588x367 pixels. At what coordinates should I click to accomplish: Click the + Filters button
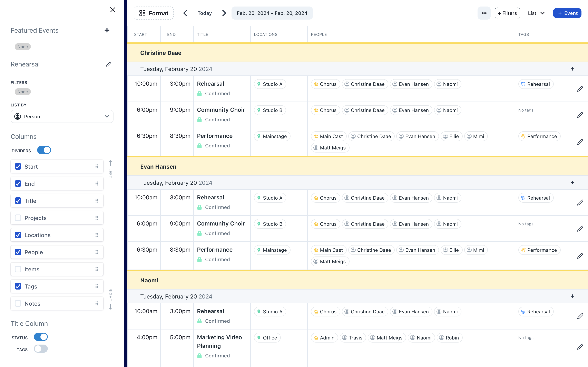[x=507, y=13]
